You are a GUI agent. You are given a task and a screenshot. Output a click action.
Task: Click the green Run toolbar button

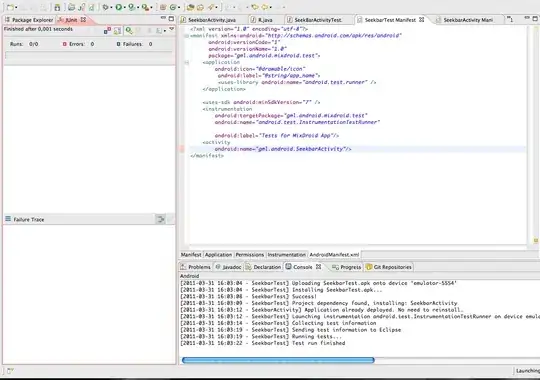coord(118,7)
